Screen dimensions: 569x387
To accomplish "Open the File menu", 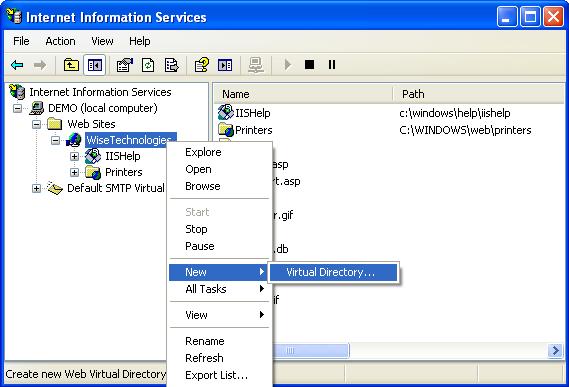I will pyautogui.click(x=21, y=41).
